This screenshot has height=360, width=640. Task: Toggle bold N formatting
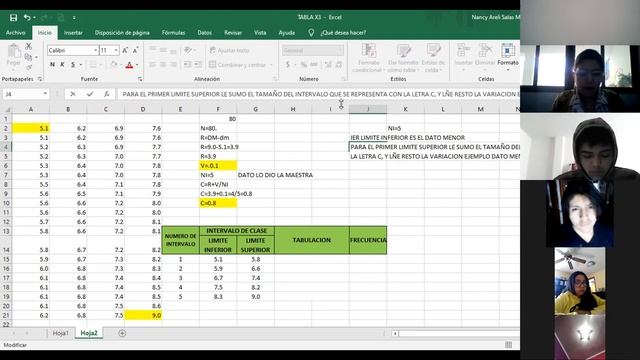pos(52,64)
